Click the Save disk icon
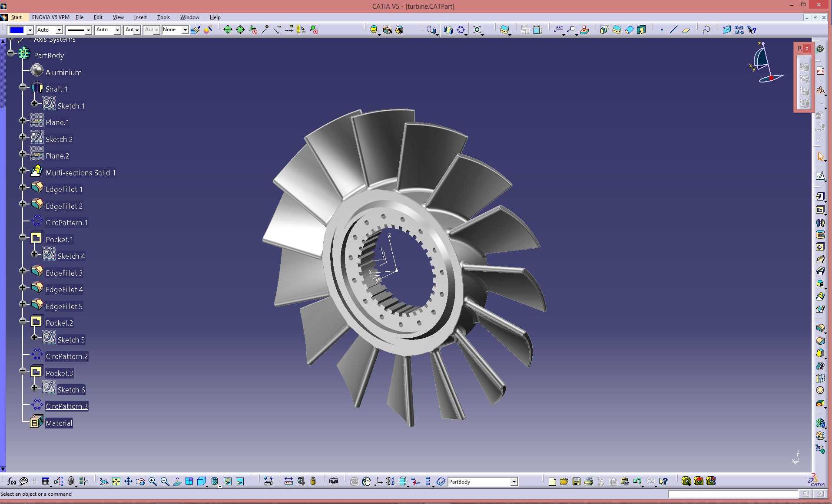The width and height of the screenshot is (832, 504). (x=577, y=481)
